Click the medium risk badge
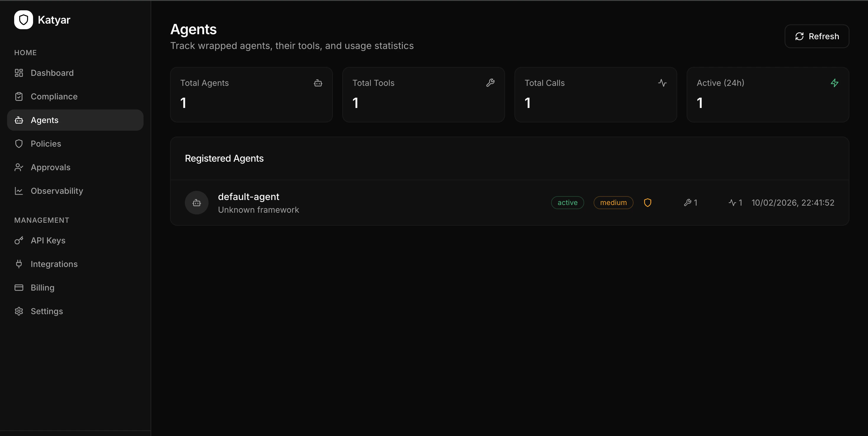The width and height of the screenshot is (868, 436). tap(613, 202)
